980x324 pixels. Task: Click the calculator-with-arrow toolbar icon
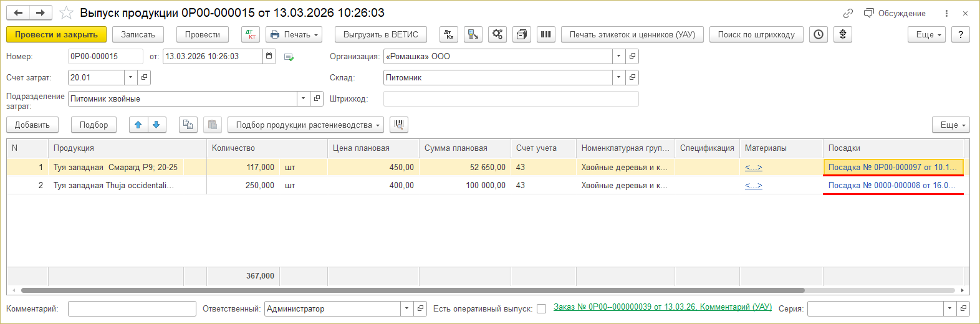[473, 34]
